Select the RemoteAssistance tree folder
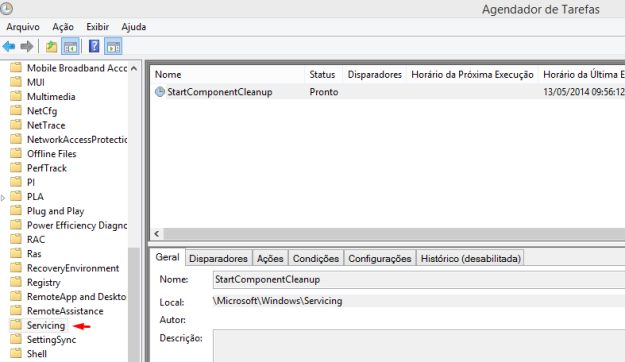Viewport: 625px width, 362px height. pos(65,311)
